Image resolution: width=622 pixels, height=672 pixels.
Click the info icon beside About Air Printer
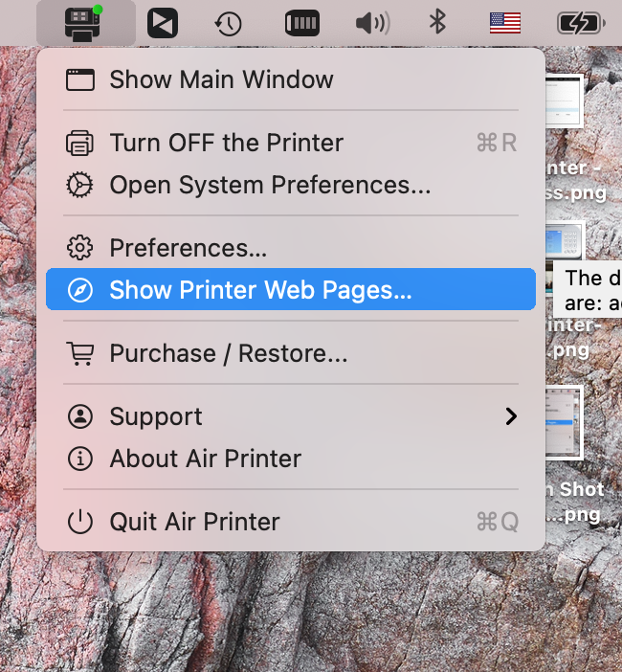[80, 459]
